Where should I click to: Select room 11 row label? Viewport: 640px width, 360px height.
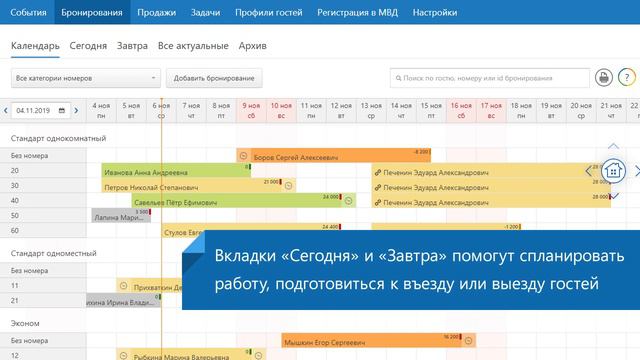43,286
